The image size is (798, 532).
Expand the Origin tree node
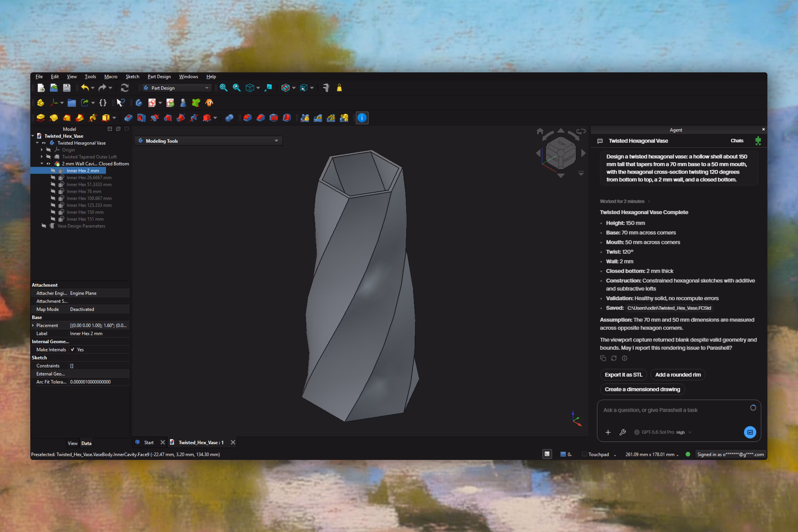coord(42,149)
